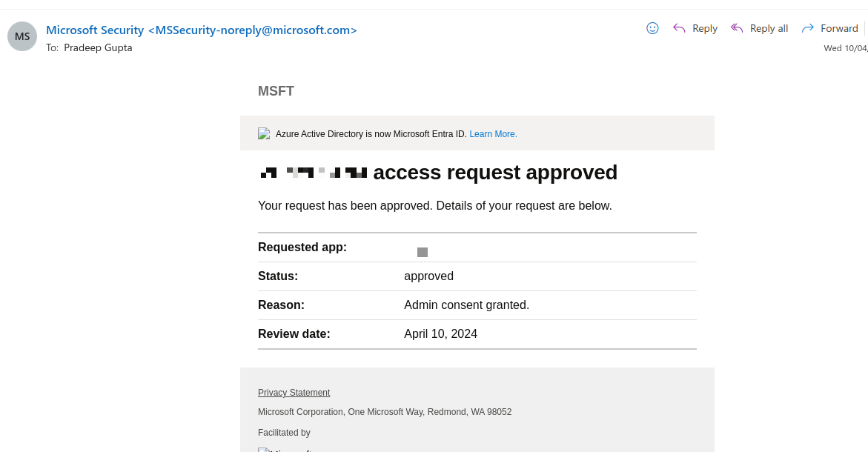868x452 pixels.
Task: Click the 'Facilitated by' text
Action: (284, 433)
